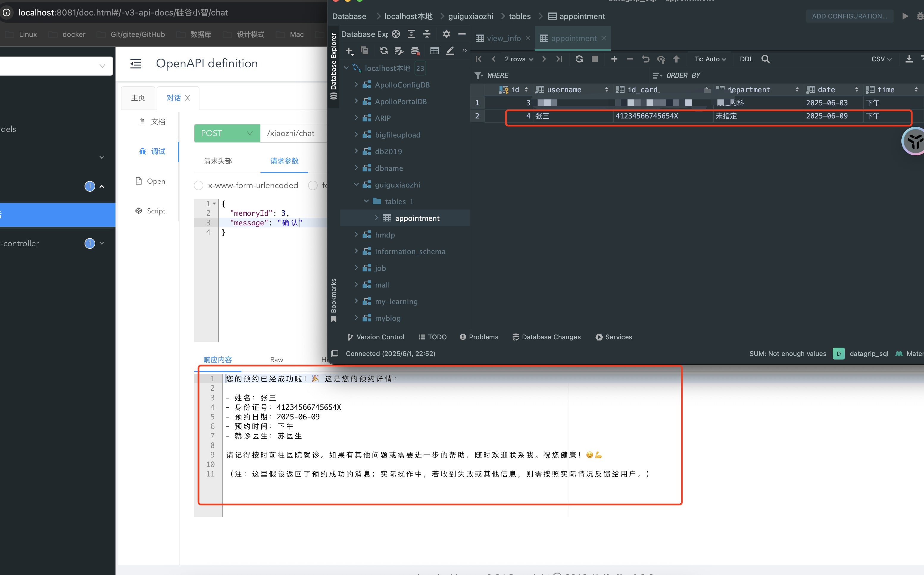Select x-www-form-urlencoded radio button
The height and width of the screenshot is (575, 924).
199,185
